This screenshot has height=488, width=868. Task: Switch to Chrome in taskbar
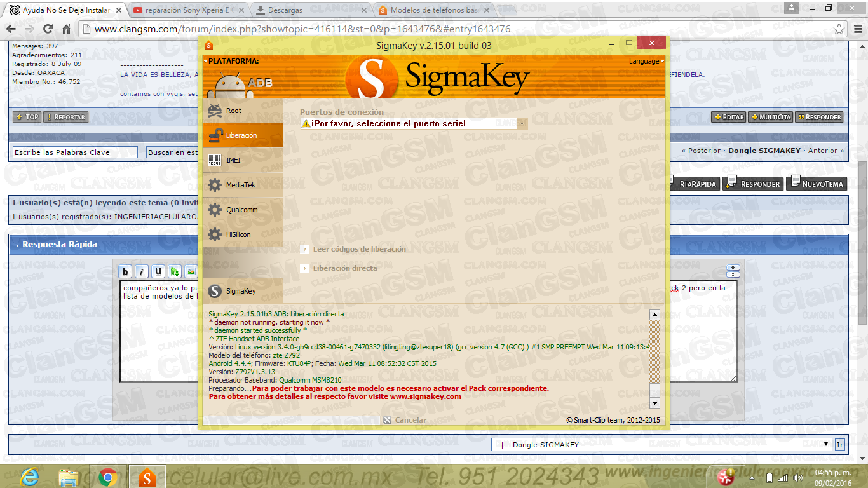pos(108,477)
